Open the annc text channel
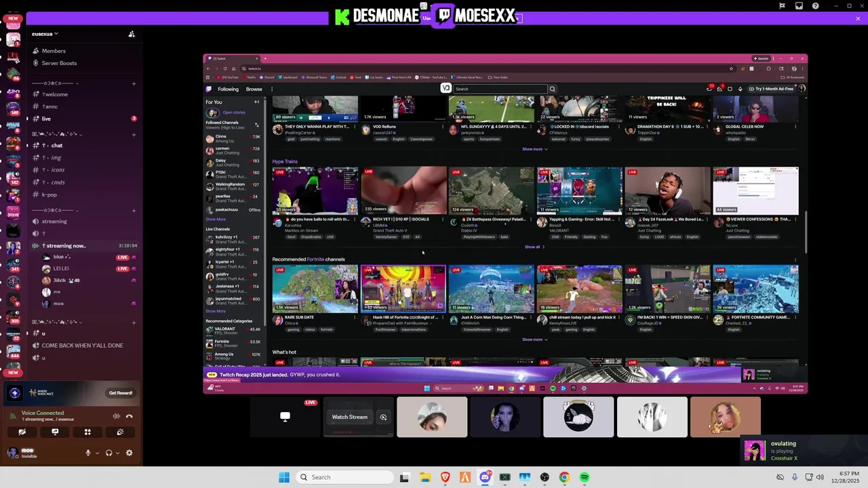Viewport: 868px width, 488px height. pos(85,106)
